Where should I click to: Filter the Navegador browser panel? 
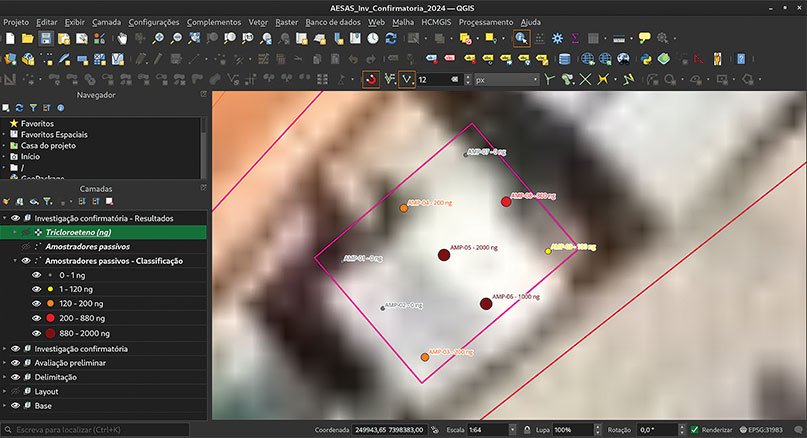33,108
